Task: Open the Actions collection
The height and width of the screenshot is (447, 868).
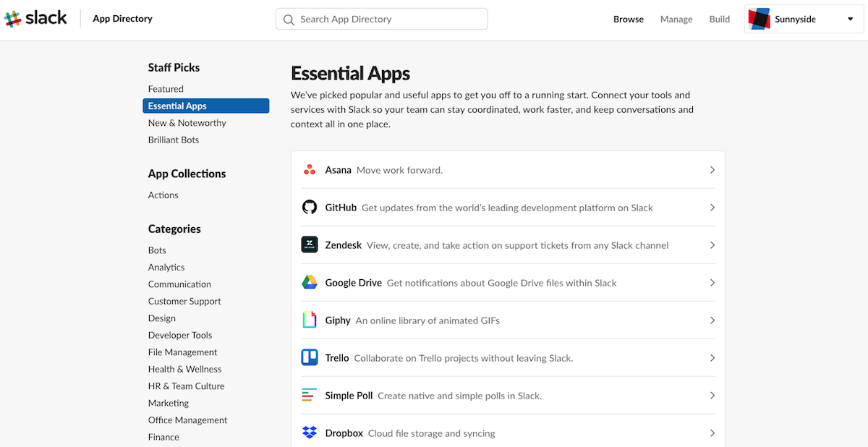Action: [163, 195]
